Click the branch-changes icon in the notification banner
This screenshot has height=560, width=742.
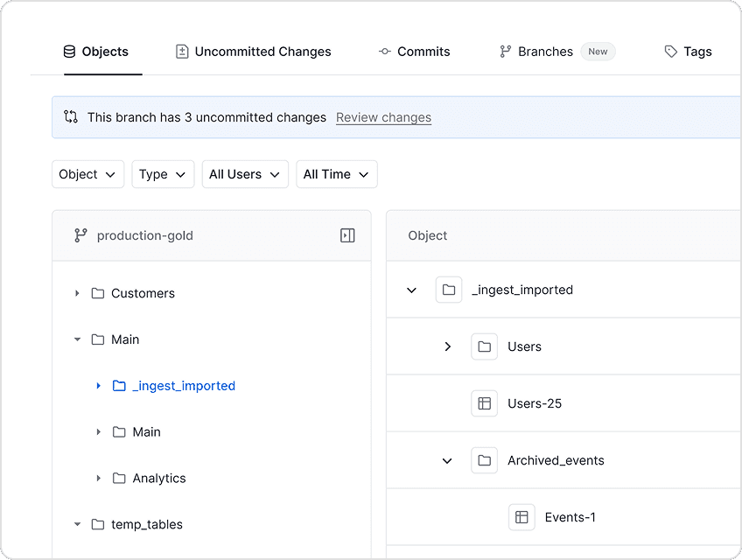71,116
